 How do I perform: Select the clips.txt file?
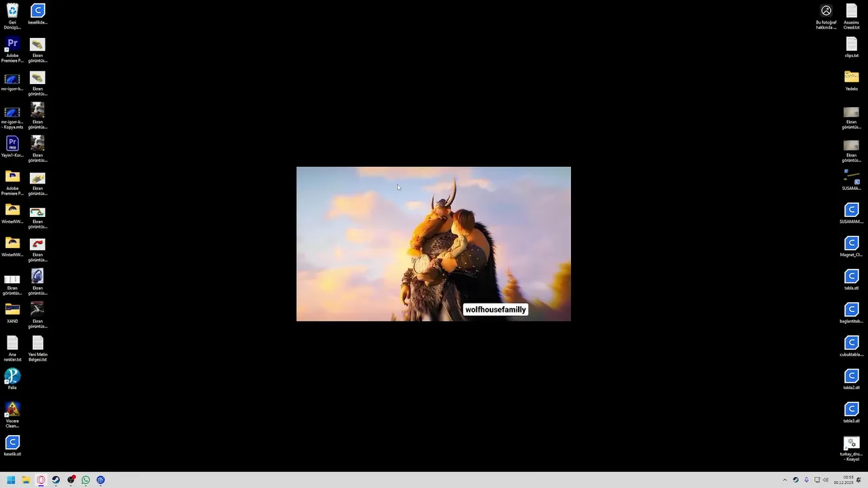[x=851, y=47]
